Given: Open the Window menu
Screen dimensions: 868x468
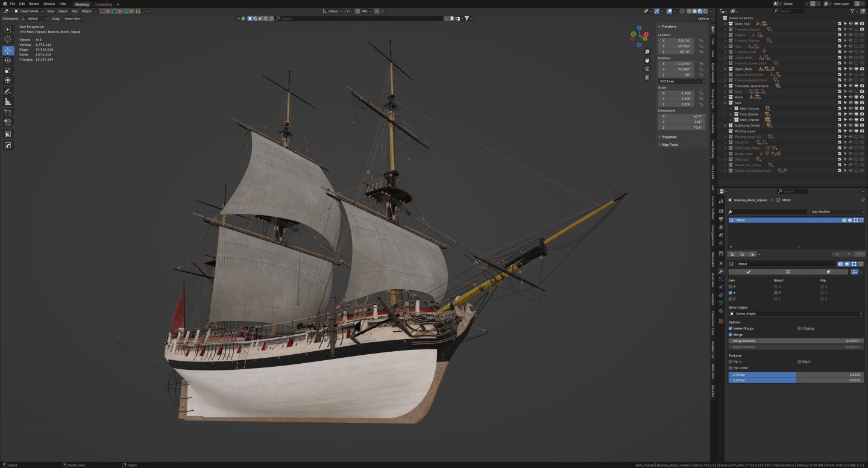Looking at the screenshot, I should [49, 4].
